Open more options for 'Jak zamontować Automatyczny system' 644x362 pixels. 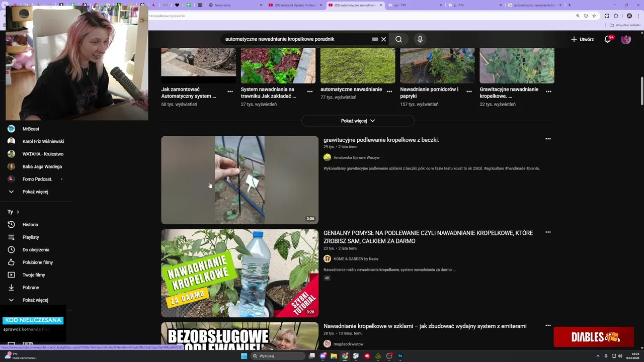point(230,92)
